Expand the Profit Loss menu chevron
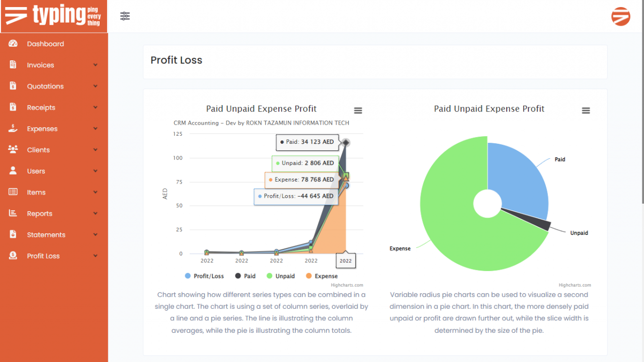This screenshot has width=644, height=362. [x=96, y=255]
